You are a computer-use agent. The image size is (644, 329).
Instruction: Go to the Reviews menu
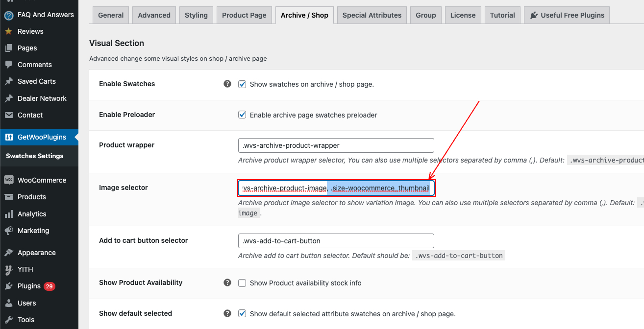(30, 31)
